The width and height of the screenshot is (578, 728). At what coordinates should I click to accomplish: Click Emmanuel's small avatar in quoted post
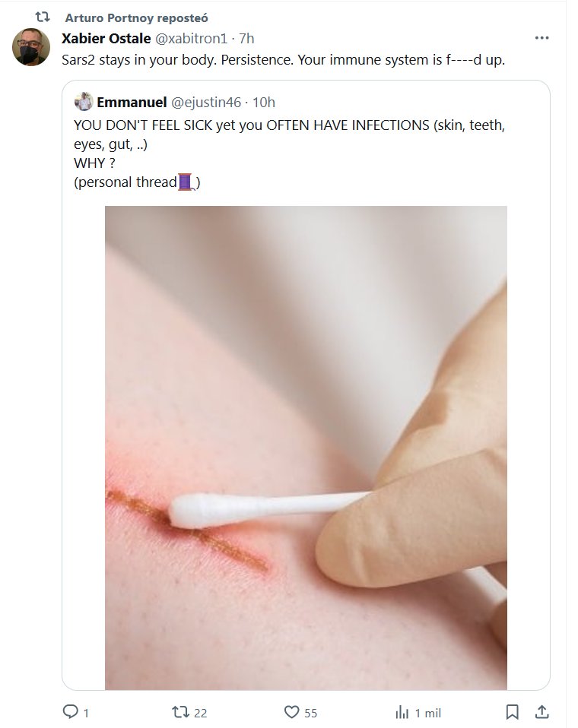tap(84, 102)
